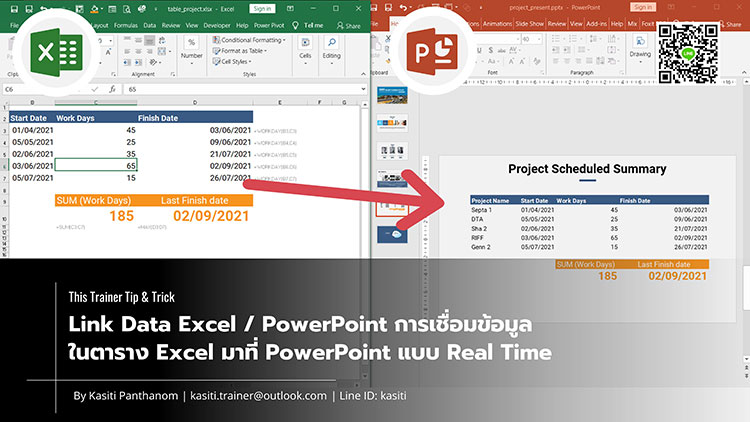Viewport: 750px width, 422px height.
Task: Open the font size 40 dropdown in PowerPoint
Action: (x=540, y=39)
